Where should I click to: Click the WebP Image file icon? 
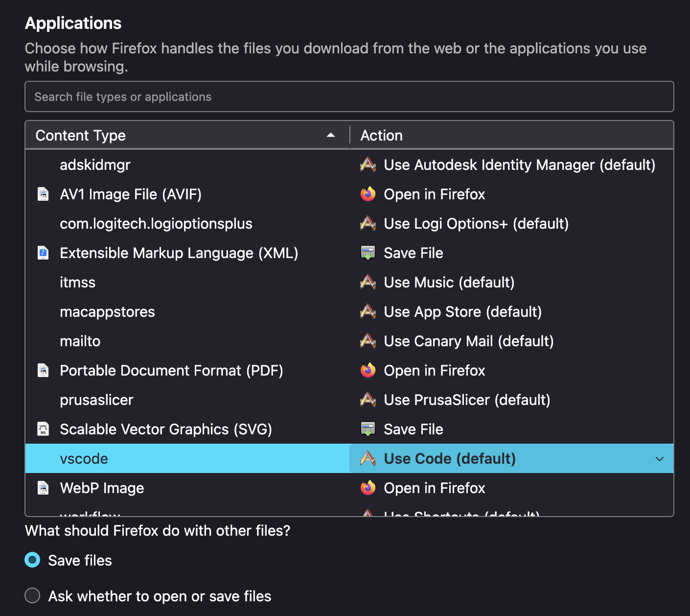pyautogui.click(x=43, y=488)
